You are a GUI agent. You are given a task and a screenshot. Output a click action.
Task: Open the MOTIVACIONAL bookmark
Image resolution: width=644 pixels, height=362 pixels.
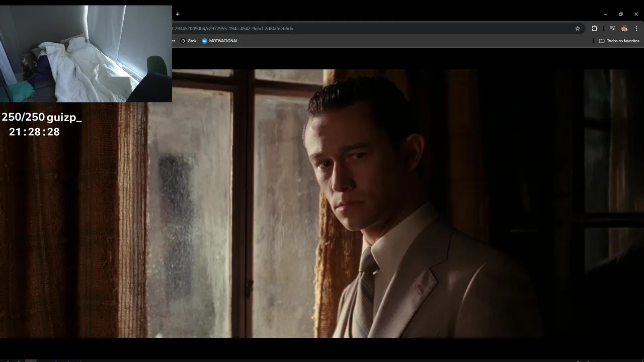220,41
